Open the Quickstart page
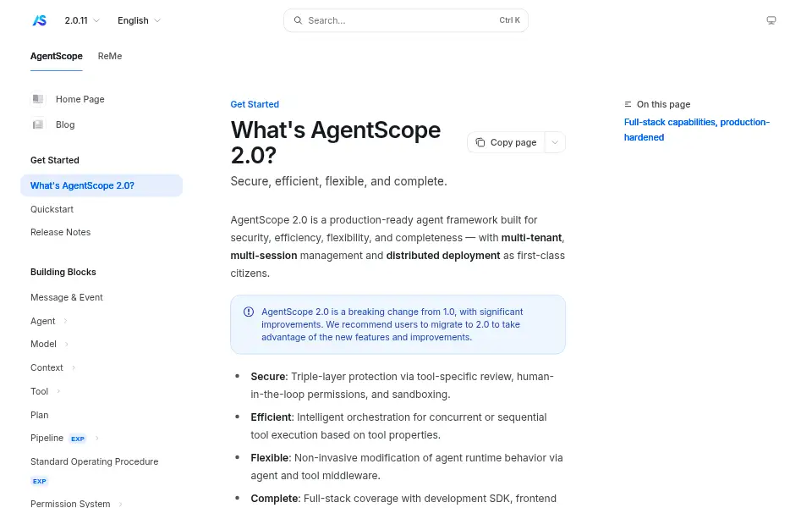 pos(52,209)
